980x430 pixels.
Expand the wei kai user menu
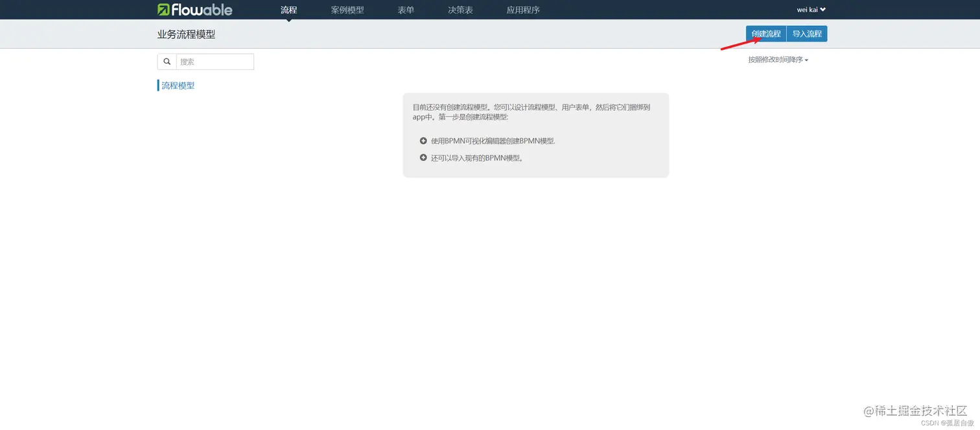click(x=811, y=10)
